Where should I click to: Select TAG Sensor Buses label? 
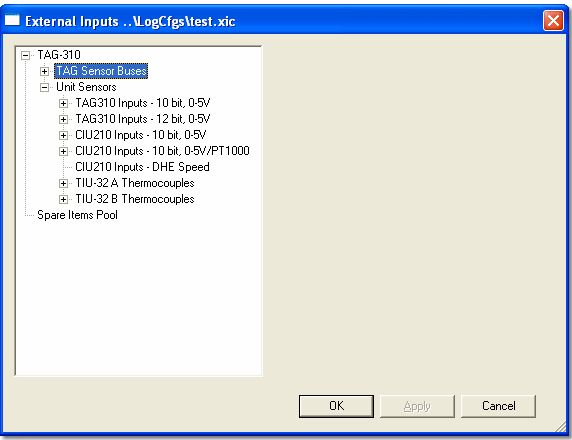[101, 71]
